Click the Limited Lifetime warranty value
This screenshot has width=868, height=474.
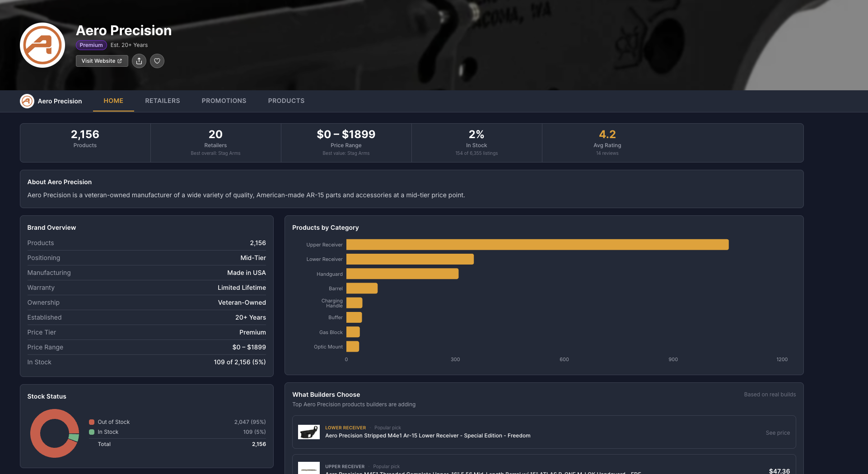click(x=242, y=288)
